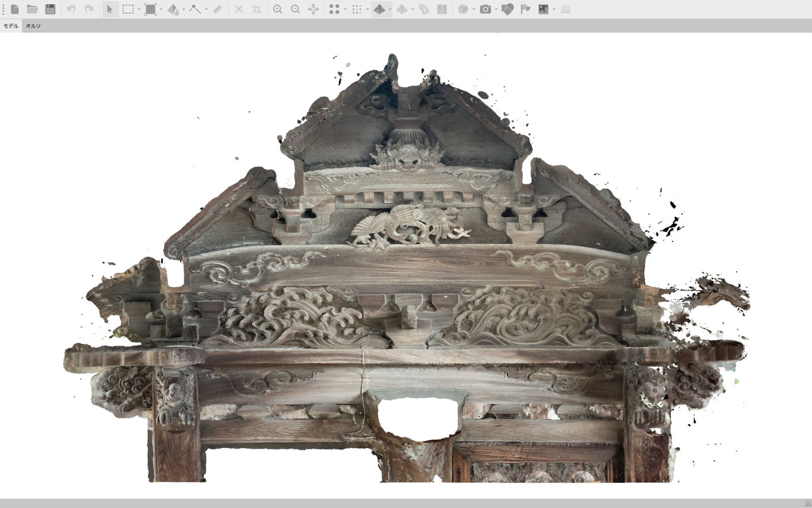Expand basemap options dropdown
812x508 pixels.
point(473,9)
